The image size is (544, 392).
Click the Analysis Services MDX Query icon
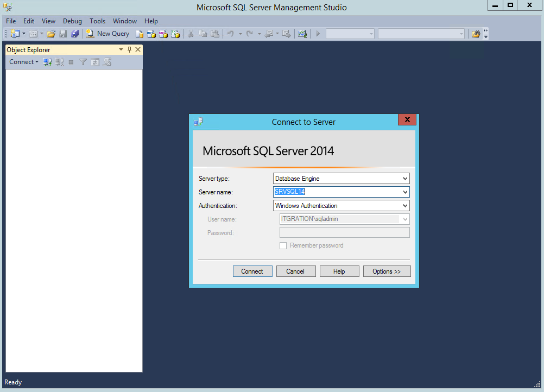151,34
